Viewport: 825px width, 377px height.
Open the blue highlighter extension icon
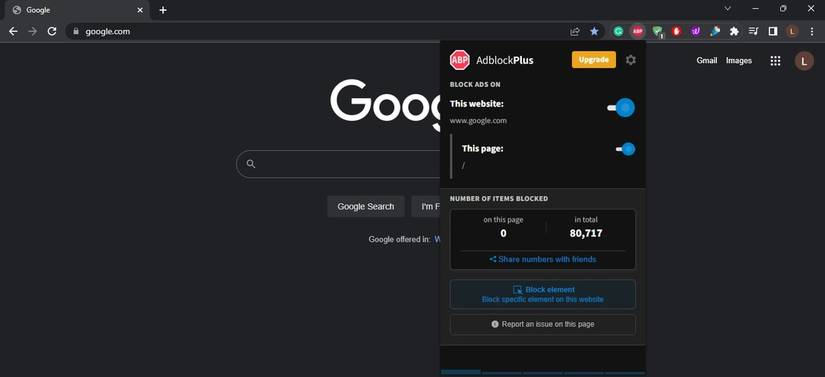point(715,32)
